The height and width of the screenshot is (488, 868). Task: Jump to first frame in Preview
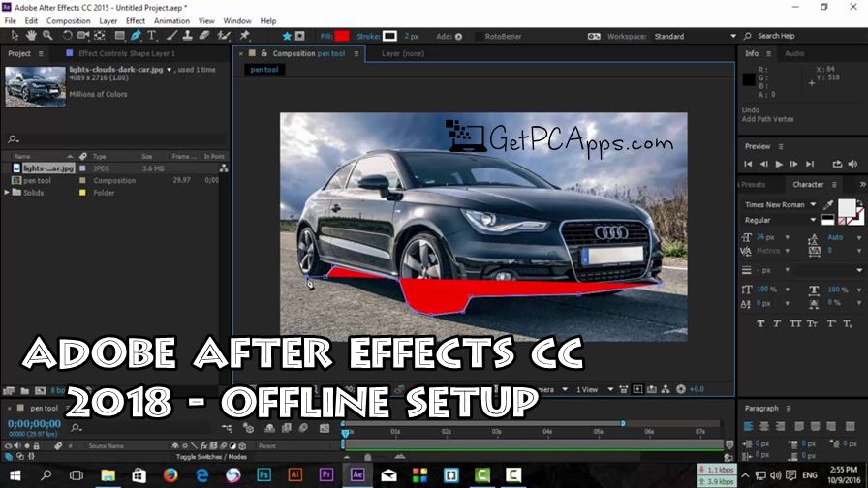point(748,164)
